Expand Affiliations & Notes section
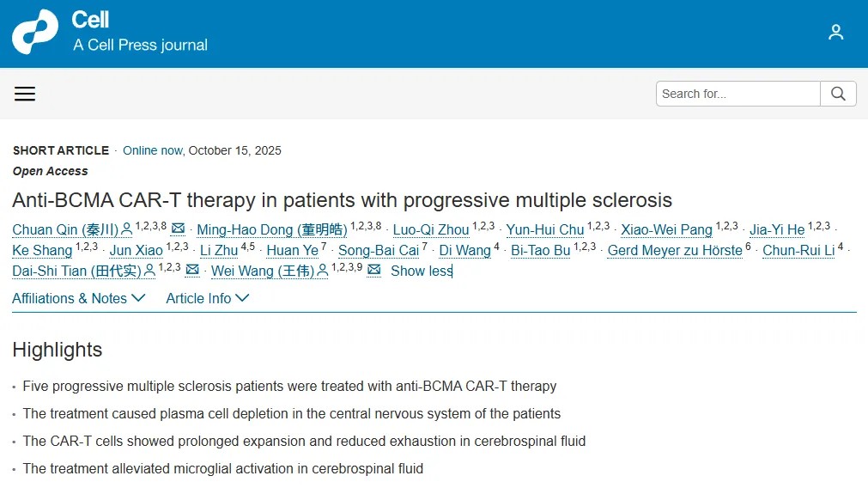This screenshot has width=868, height=494. (79, 298)
